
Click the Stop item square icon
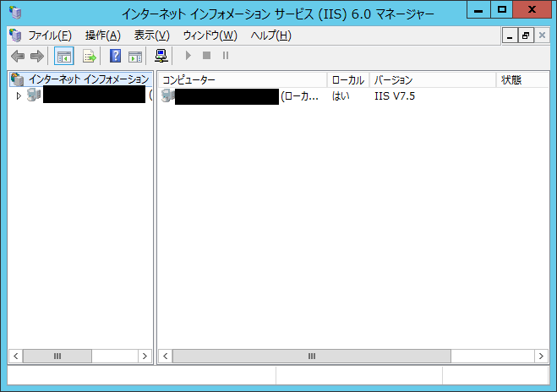click(x=207, y=56)
